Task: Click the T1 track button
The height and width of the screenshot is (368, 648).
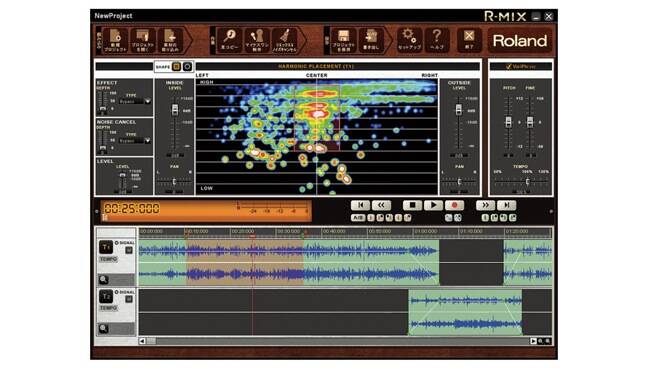Action: [106, 247]
